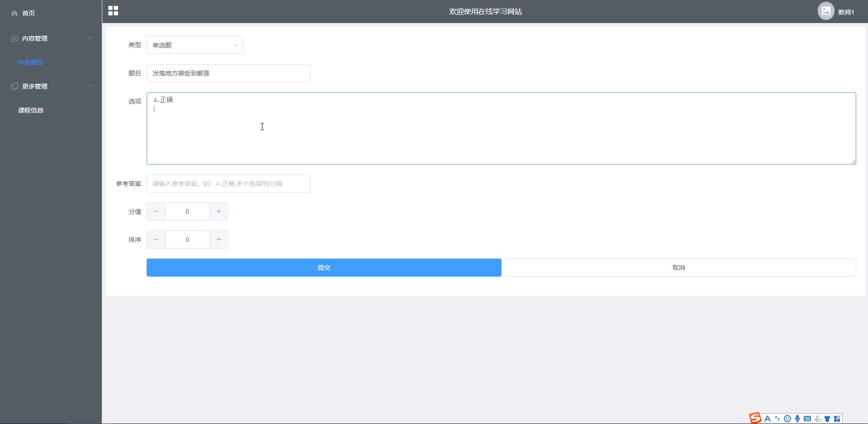Toggle English mode letter A icon

768,419
